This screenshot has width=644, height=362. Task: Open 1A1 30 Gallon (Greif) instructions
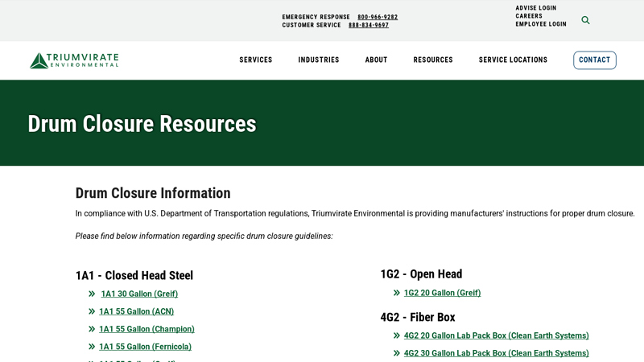(x=139, y=294)
